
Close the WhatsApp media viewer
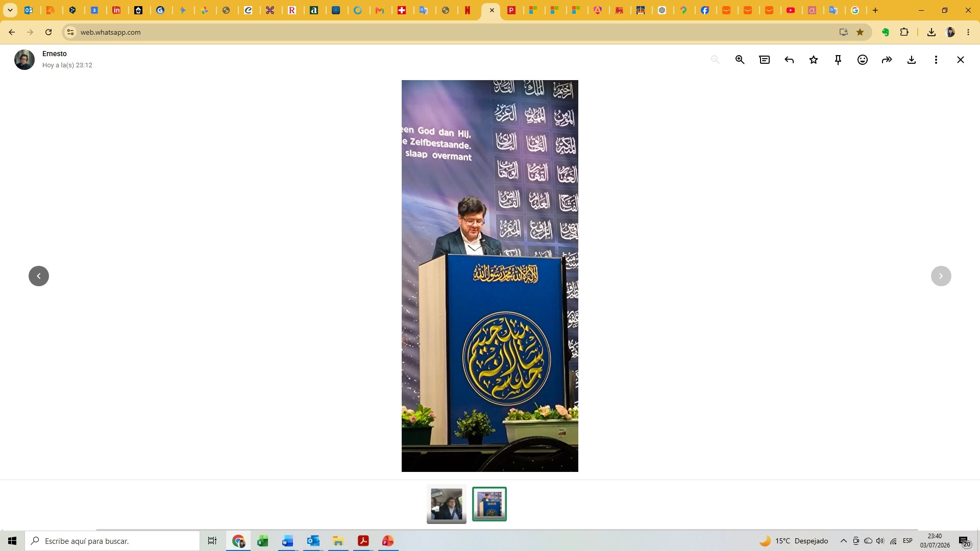[x=961, y=60]
